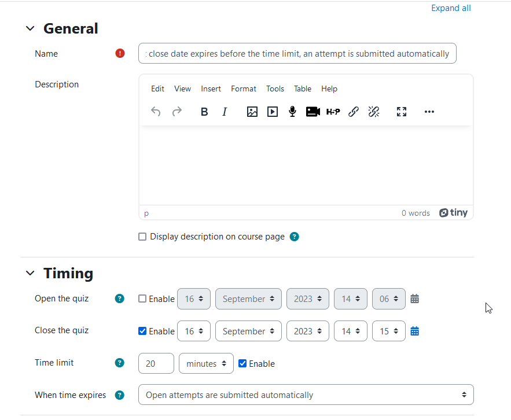511x420 pixels.
Task: Toggle bold formatting in description editor
Action: (204, 112)
